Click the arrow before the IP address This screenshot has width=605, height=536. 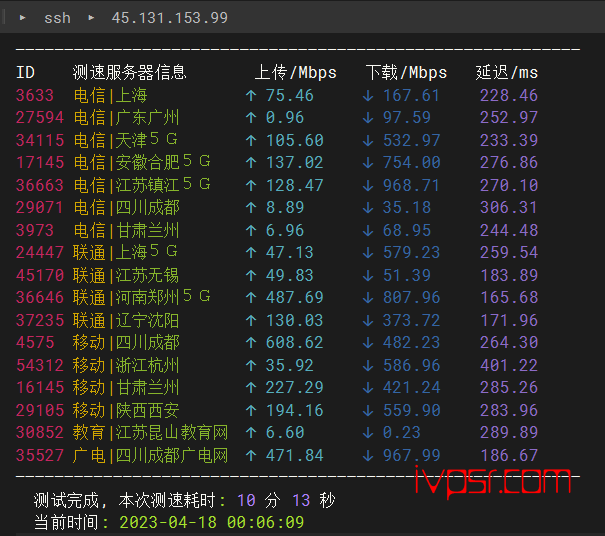pos(91,18)
